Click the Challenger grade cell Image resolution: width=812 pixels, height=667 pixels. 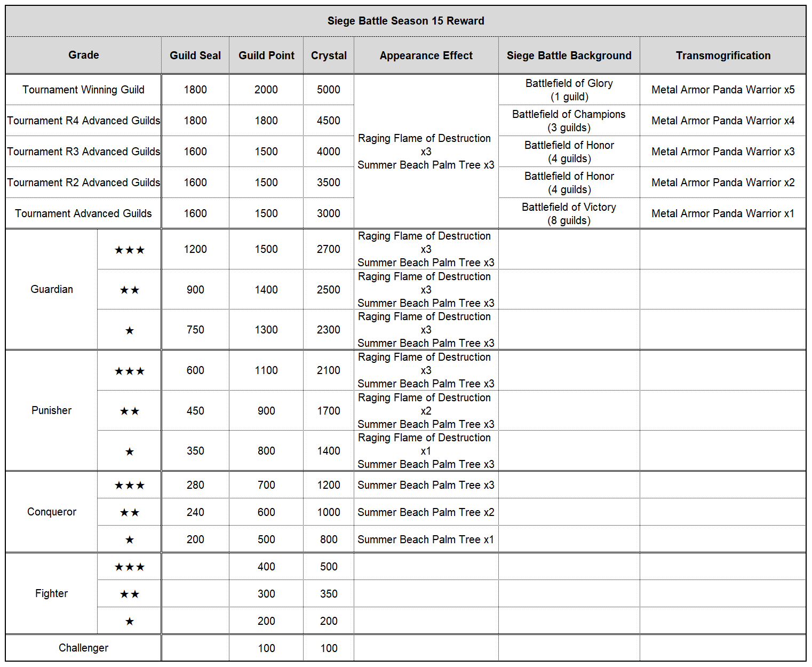[83, 648]
